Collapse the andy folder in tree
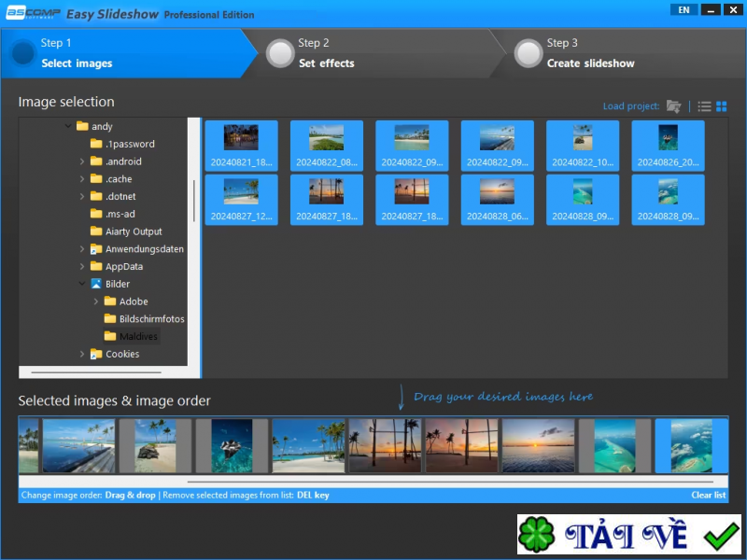Viewport: 747px width, 560px height. (x=68, y=126)
